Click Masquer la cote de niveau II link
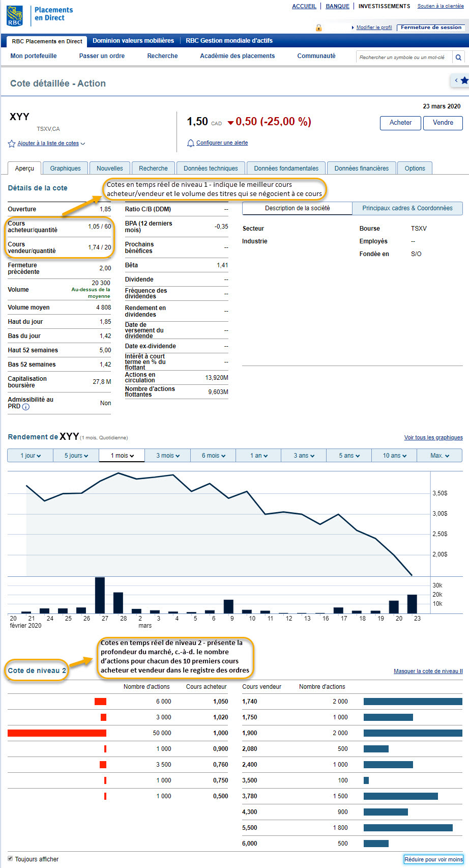 click(x=428, y=671)
